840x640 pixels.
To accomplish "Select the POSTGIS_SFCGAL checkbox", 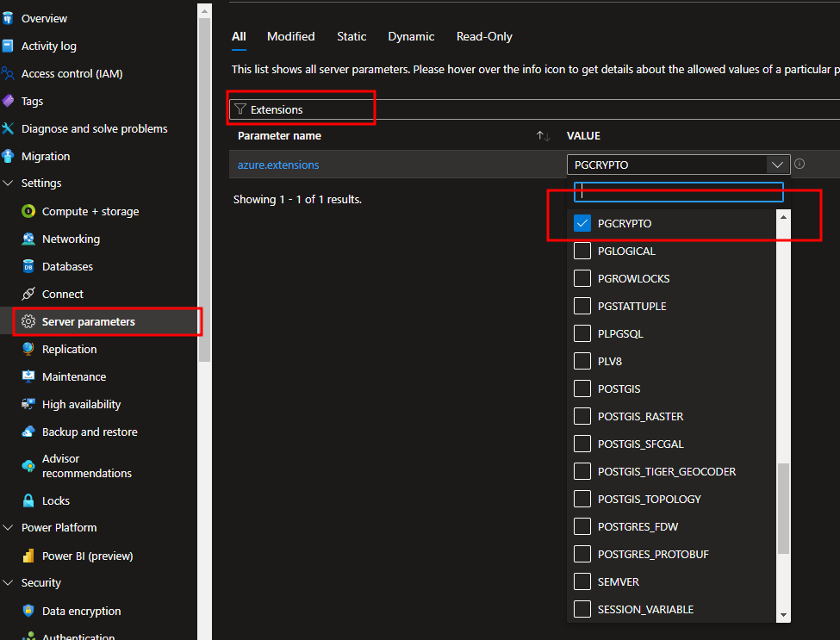I will [582, 444].
